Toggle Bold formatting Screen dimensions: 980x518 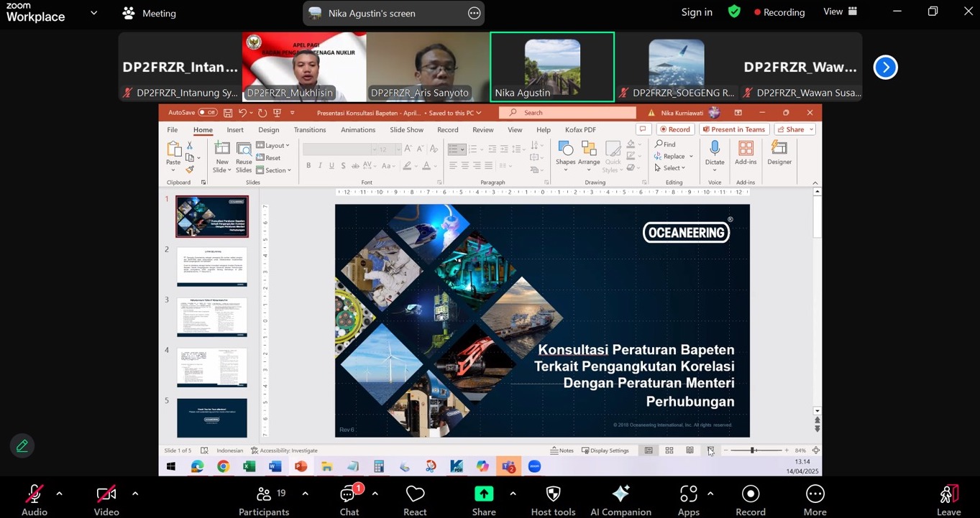[308, 166]
